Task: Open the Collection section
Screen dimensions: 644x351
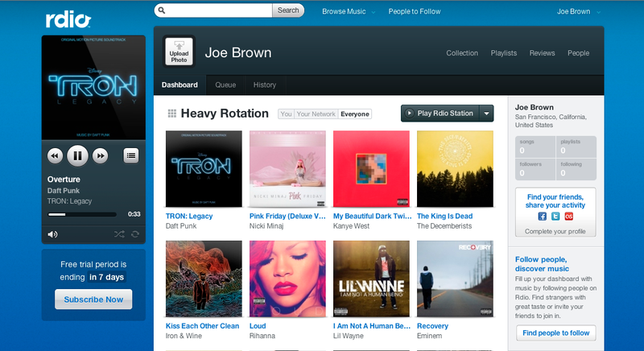Action: pyautogui.click(x=462, y=53)
